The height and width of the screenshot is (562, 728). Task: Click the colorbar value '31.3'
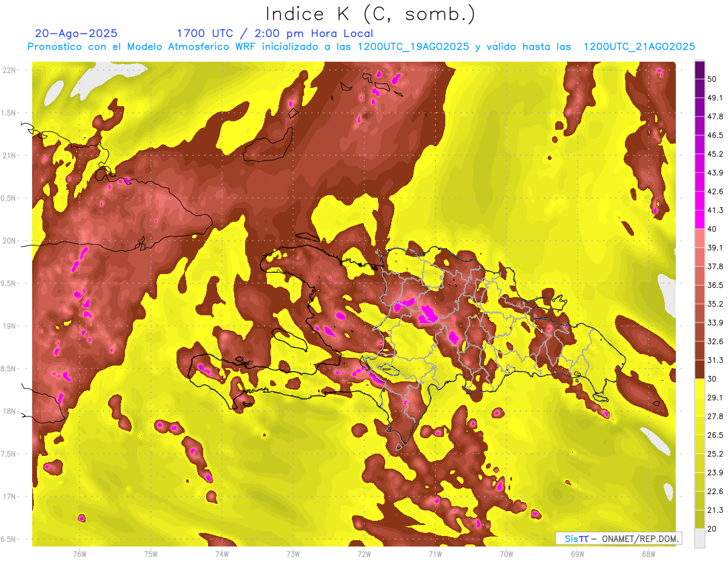tap(715, 360)
